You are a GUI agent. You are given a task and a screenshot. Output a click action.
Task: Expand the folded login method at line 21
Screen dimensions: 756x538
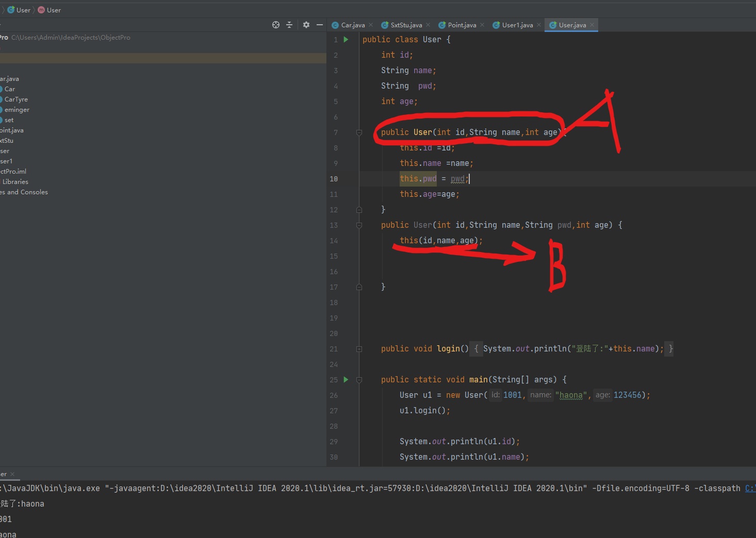pos(359,349)
